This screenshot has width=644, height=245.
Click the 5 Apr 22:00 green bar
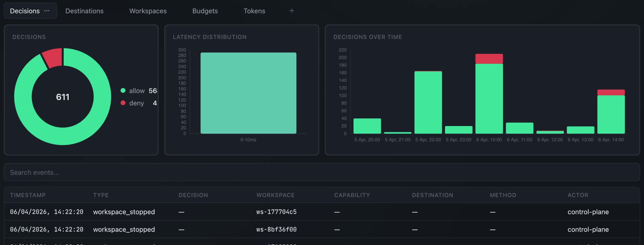(x=428, y=103)
